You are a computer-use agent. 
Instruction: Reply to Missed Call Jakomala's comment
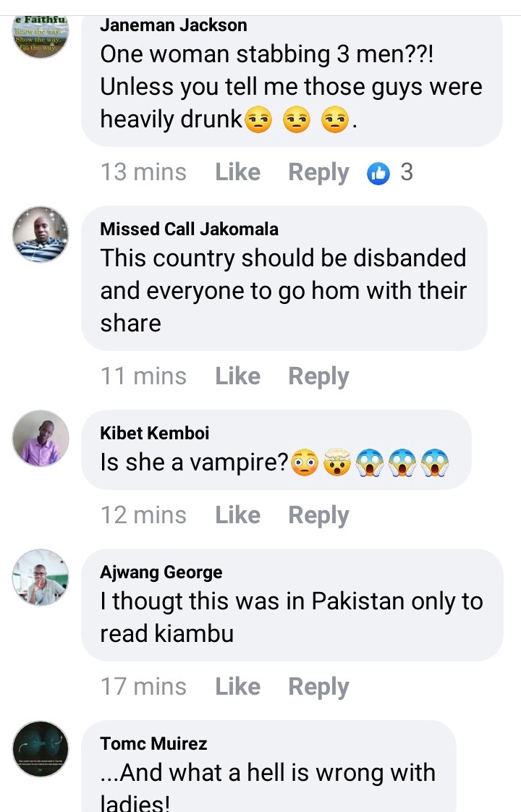[318, 376]
